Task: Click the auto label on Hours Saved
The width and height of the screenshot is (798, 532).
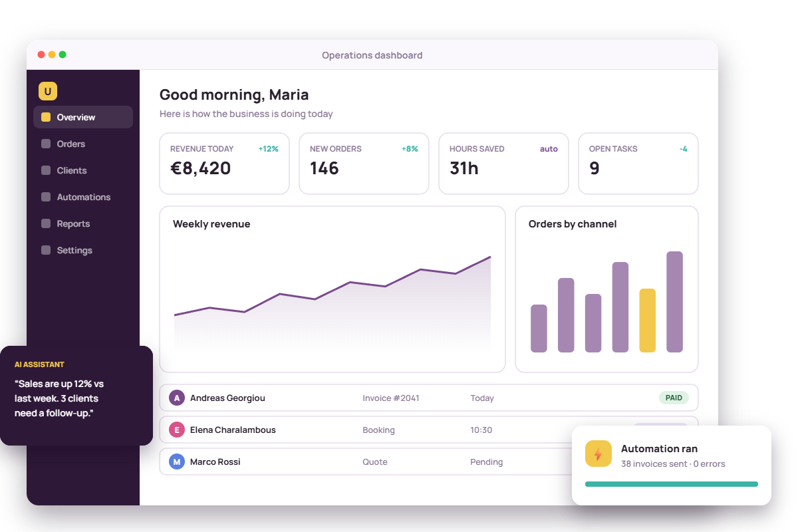Action: pos(549,149)
